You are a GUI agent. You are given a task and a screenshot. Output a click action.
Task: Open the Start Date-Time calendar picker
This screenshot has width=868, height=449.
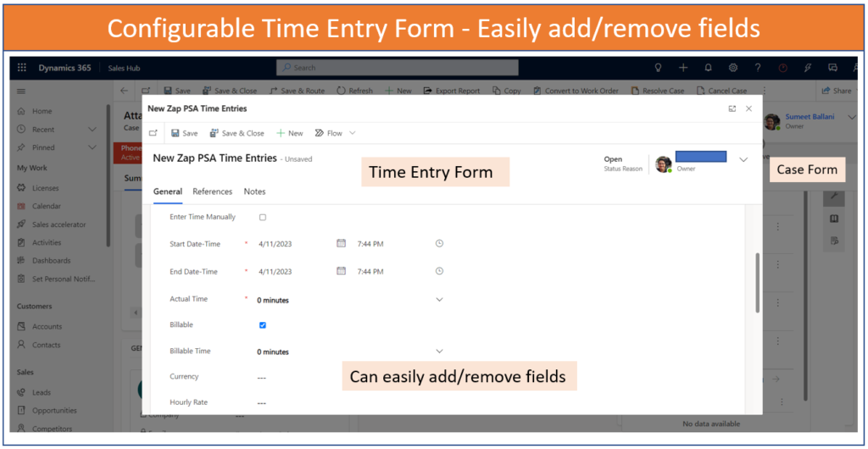pos(342,243)
